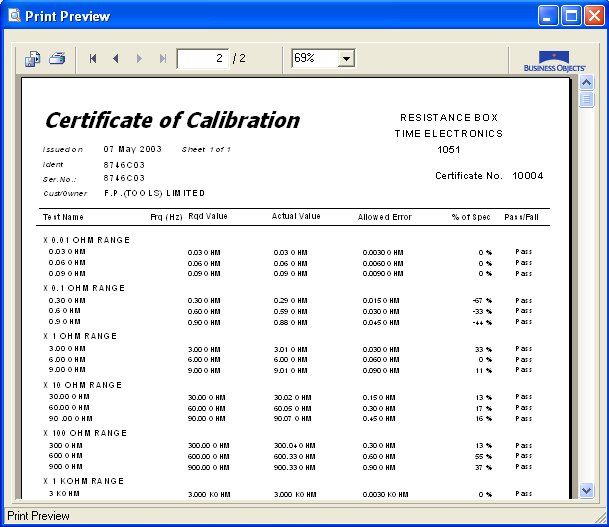The height and width of the screenshot is (527, 609).
Task: Go to the next page
Action: click(x=139, y=59)
